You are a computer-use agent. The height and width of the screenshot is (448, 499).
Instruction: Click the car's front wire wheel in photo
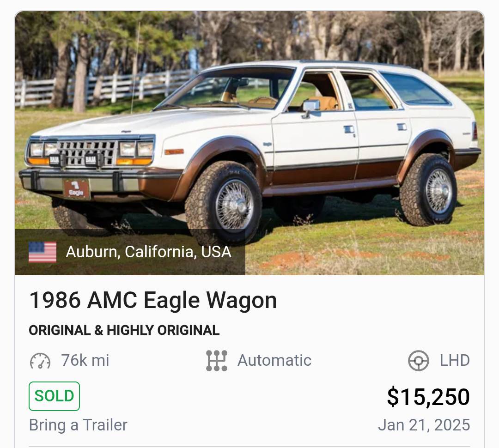[x=234, y=205]
